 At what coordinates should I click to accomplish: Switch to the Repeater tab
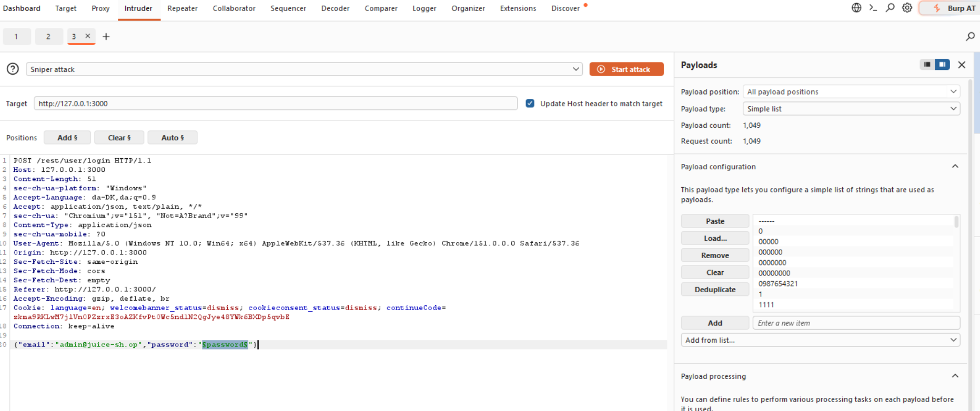tap(183, 8)
